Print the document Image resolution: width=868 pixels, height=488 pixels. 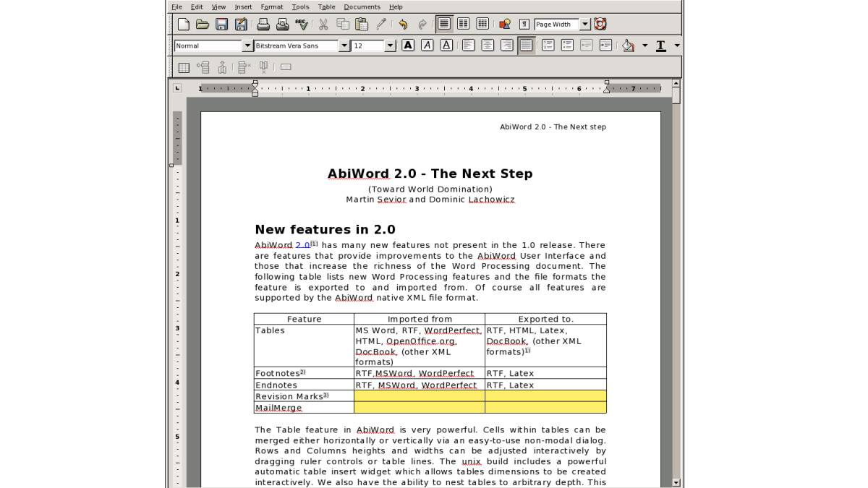(263, 25)
